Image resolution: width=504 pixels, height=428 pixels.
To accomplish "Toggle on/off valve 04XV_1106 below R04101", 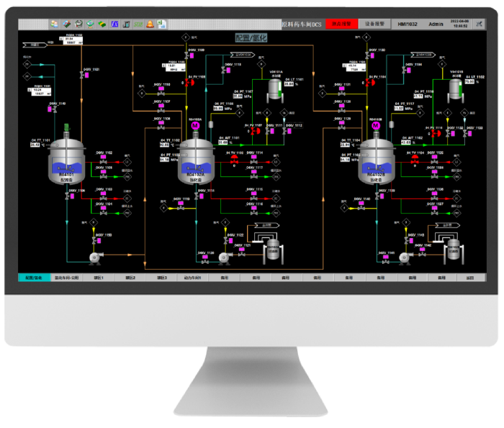I will [x=68, y=196].
